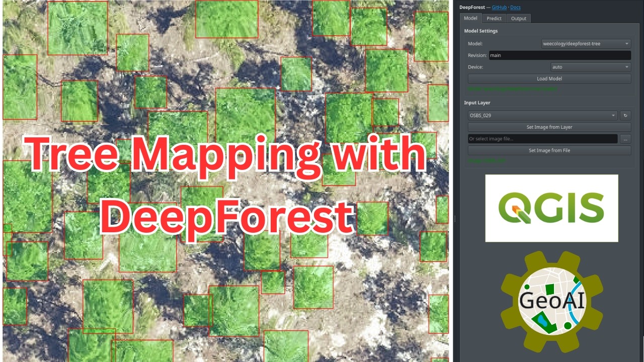644x362 pixels.
Task: Open the Docs link in DeepForest header
Action: [x=515, y=8]
